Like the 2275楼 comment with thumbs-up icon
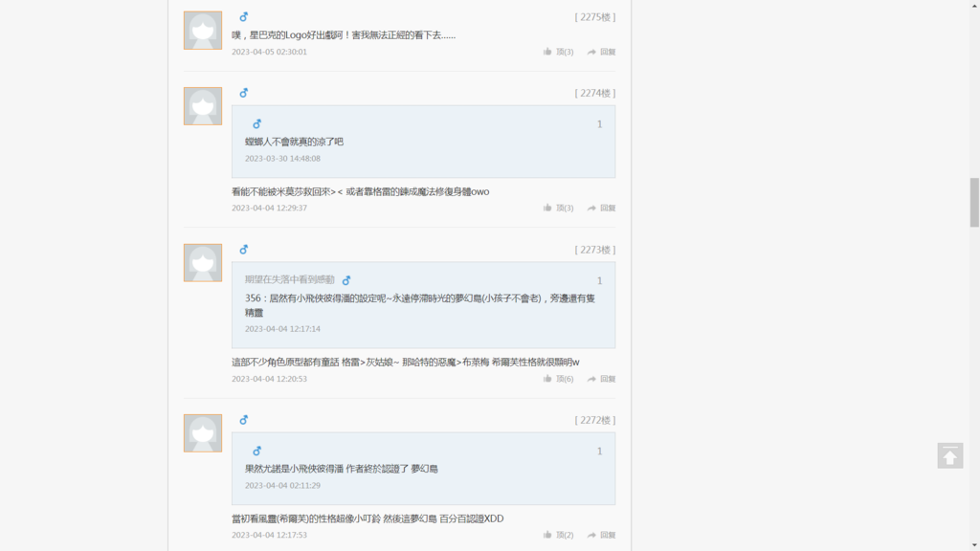 pos(547,52)
